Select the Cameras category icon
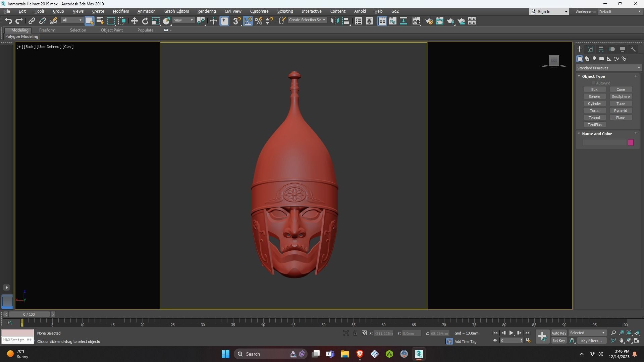Viewport: 644px width, 362px height. coord(602,59)
